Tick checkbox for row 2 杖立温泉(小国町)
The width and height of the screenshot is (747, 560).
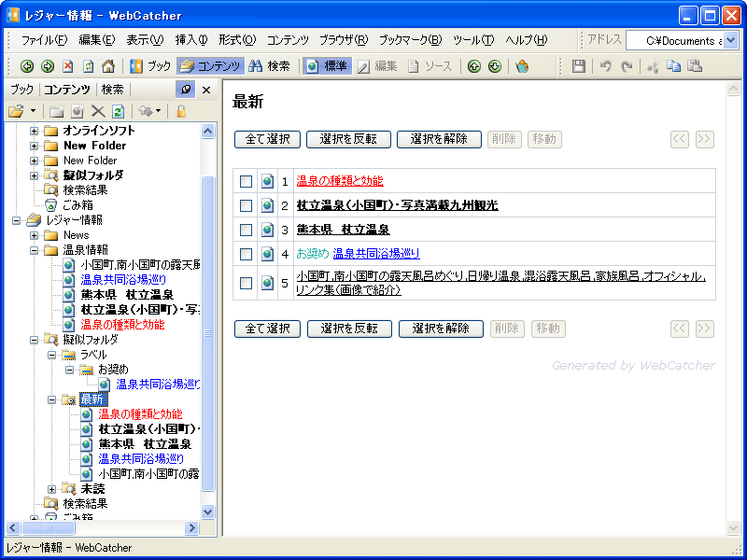pyautogui.click(x=246, y=205)
